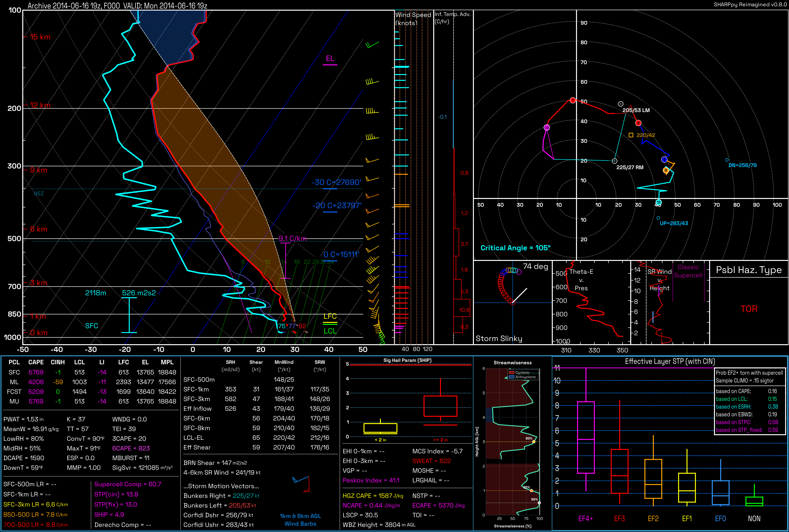
Task: Click the green LCL label
Action: click(330, 331)
